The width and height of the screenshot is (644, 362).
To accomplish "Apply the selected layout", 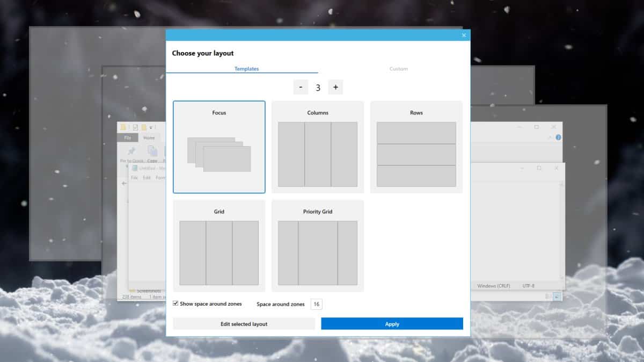I will pyautogui.click(x=392, y=323).
